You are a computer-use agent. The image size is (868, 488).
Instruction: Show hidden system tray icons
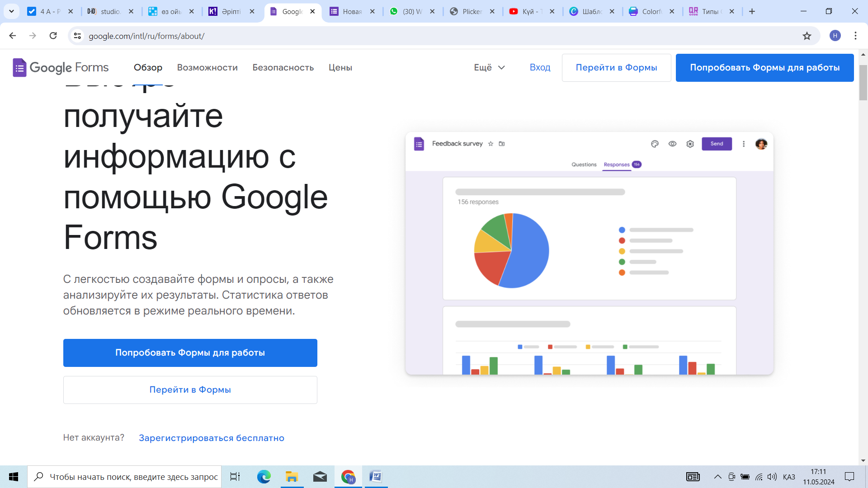[717, 477]
